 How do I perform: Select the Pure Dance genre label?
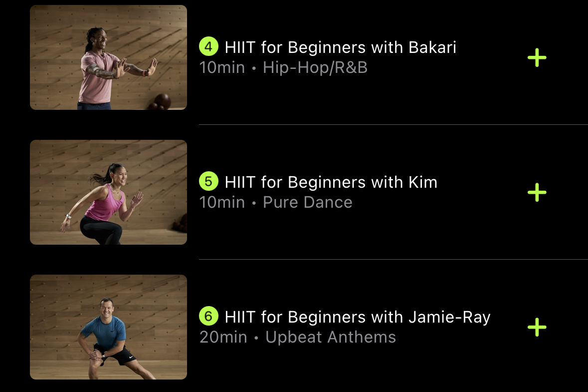pyautogui.click(x=308, y=202)
